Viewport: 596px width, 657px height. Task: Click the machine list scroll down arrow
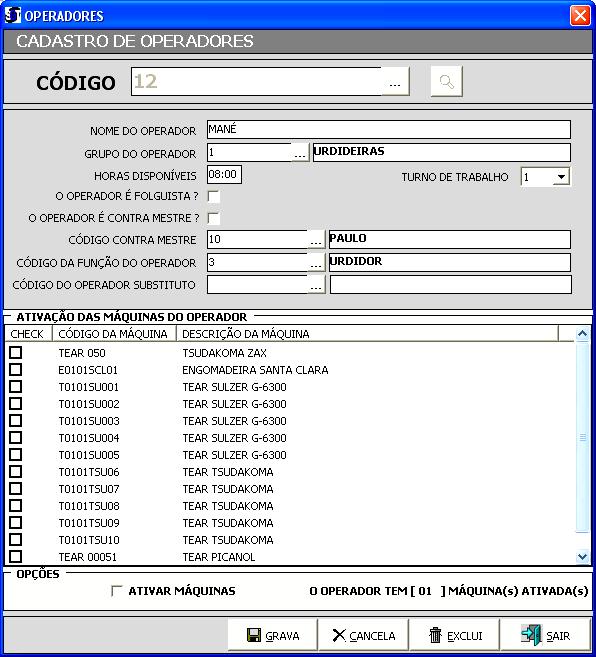pos(582,556)
